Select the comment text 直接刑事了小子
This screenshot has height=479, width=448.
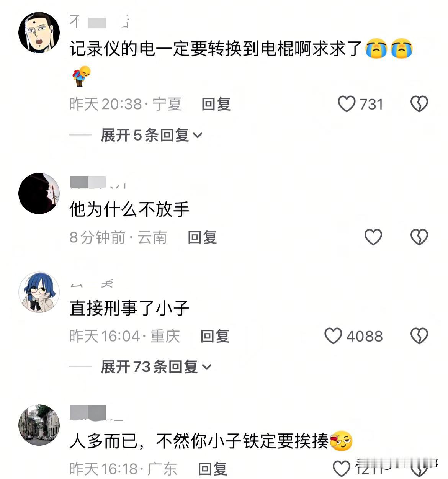tap(129, 308)
